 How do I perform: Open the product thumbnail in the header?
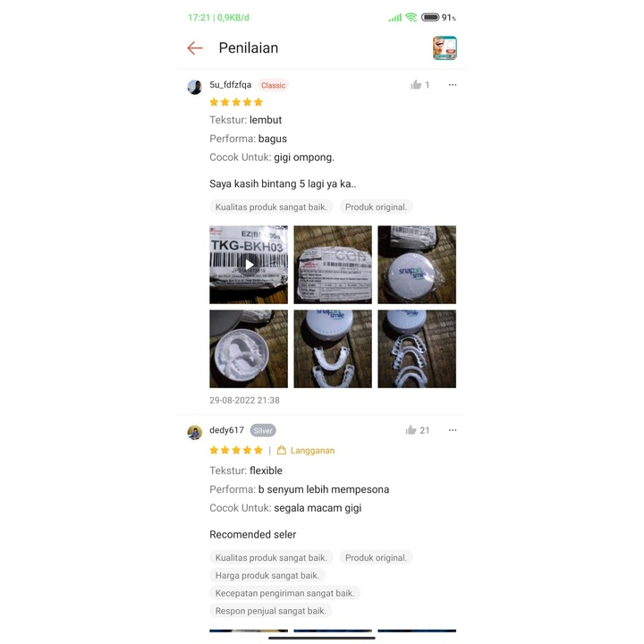tap(445, 48)
